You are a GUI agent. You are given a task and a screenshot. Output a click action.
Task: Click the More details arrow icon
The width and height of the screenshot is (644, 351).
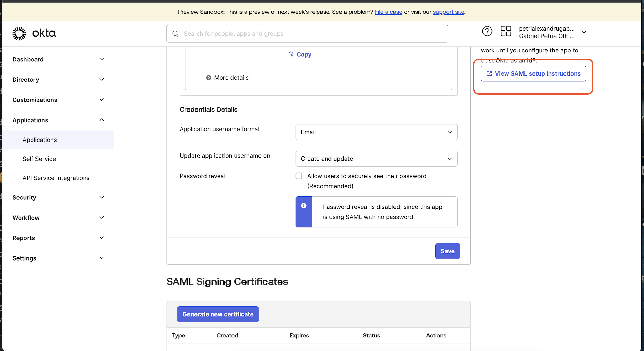[209, 77]
